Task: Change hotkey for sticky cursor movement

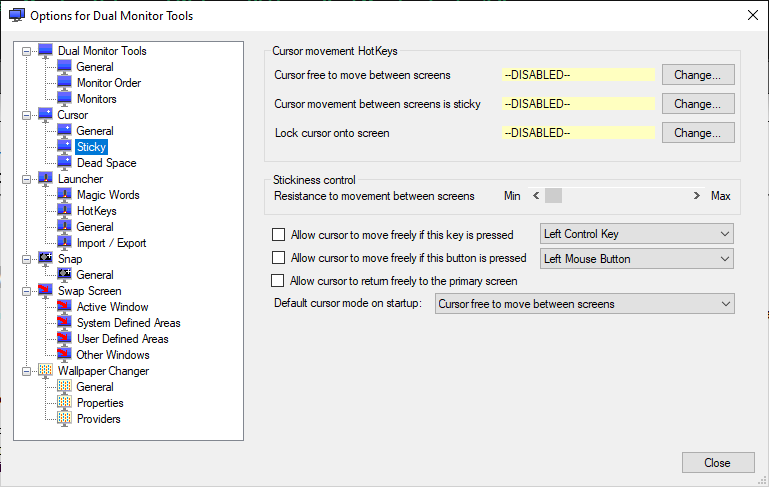Action: (698, 103)
